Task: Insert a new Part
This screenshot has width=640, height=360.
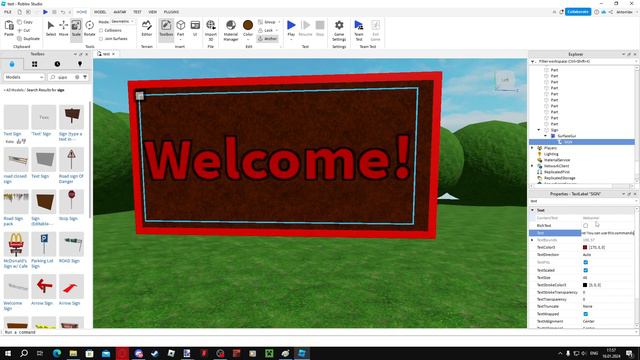Action: pyautogui.click(x=180, y=29)
